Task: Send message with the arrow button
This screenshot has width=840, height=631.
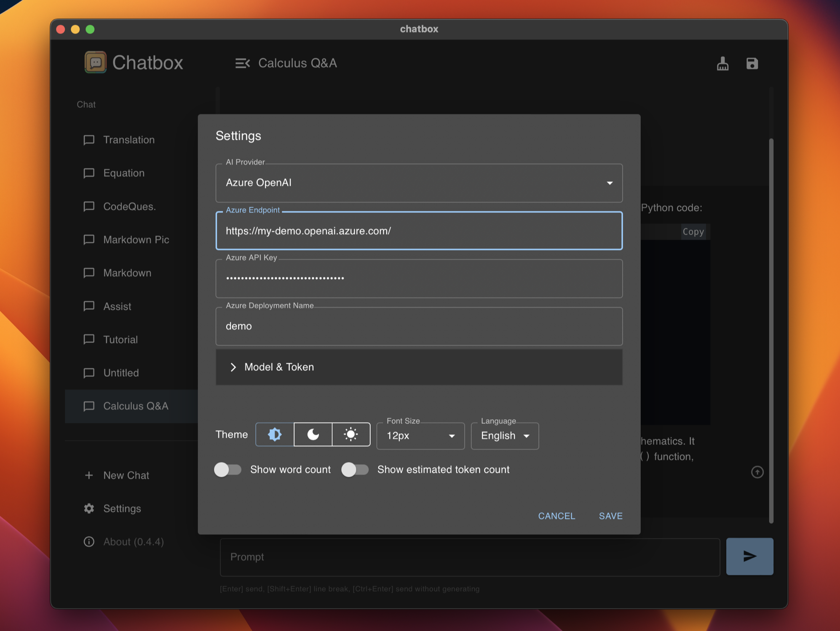Action: pos(749,556)
